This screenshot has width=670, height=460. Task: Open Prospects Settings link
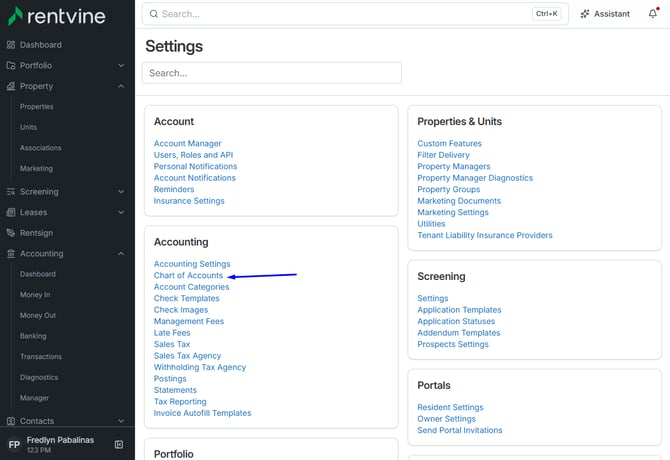coord(453,344)
